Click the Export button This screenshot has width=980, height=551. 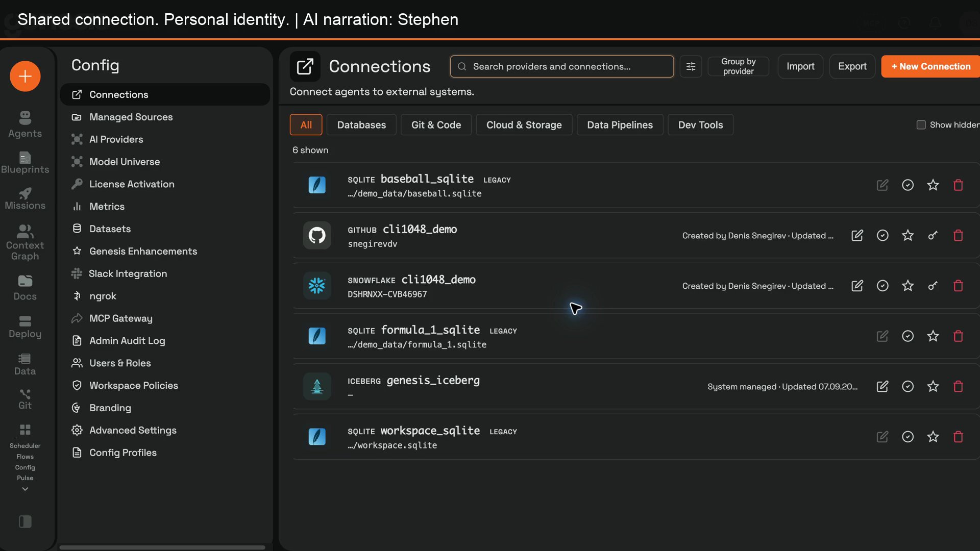(852, 66)
